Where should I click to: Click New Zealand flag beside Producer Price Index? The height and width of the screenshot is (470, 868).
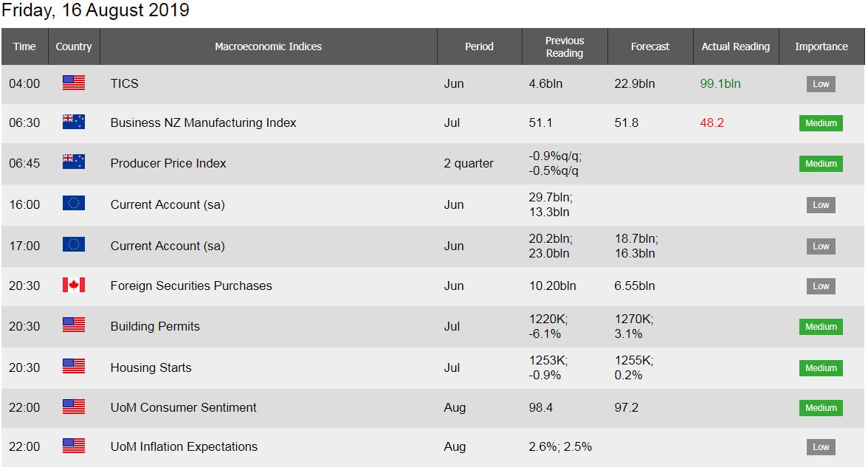pyautogui.click(x=74, y=162)
